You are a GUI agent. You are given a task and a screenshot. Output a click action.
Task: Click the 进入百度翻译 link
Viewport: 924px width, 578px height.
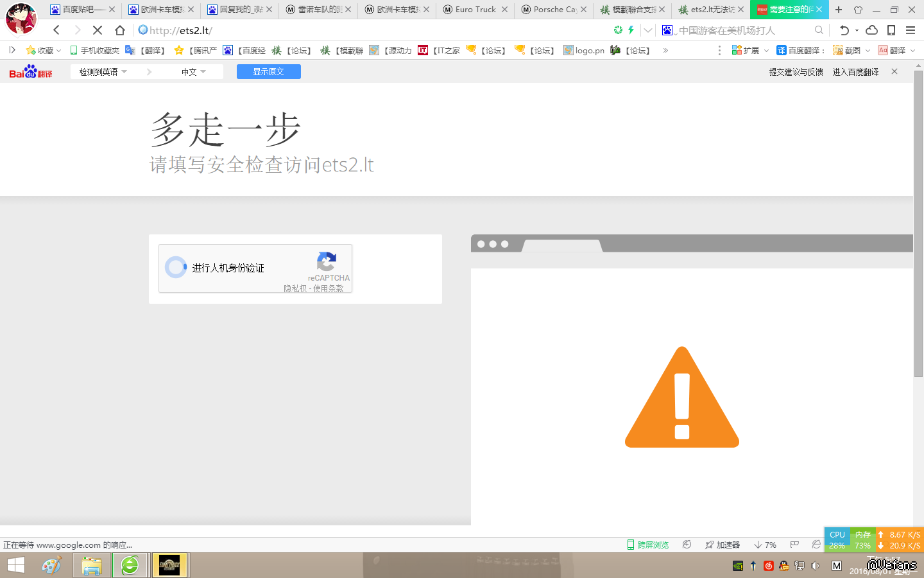(x=855, y=72)
